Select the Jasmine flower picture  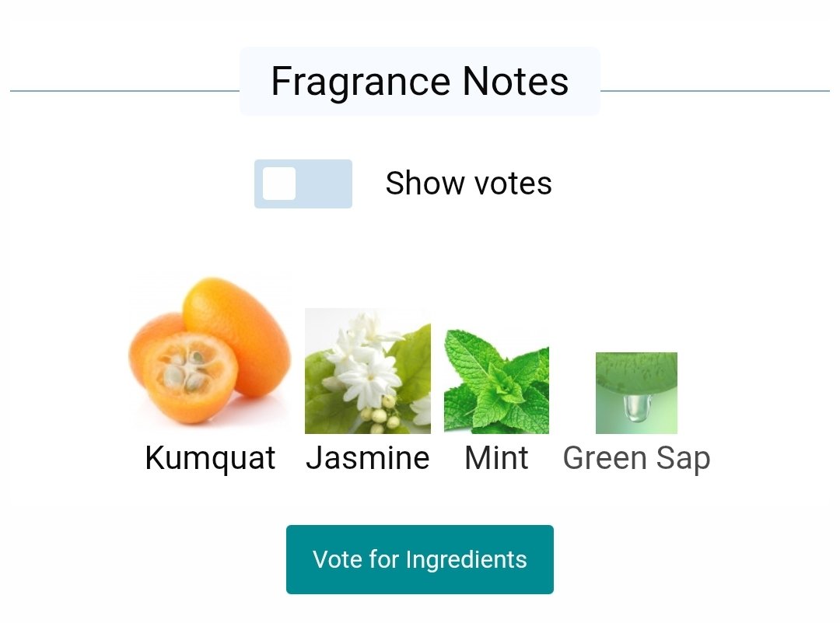click(x=367, y=371)
